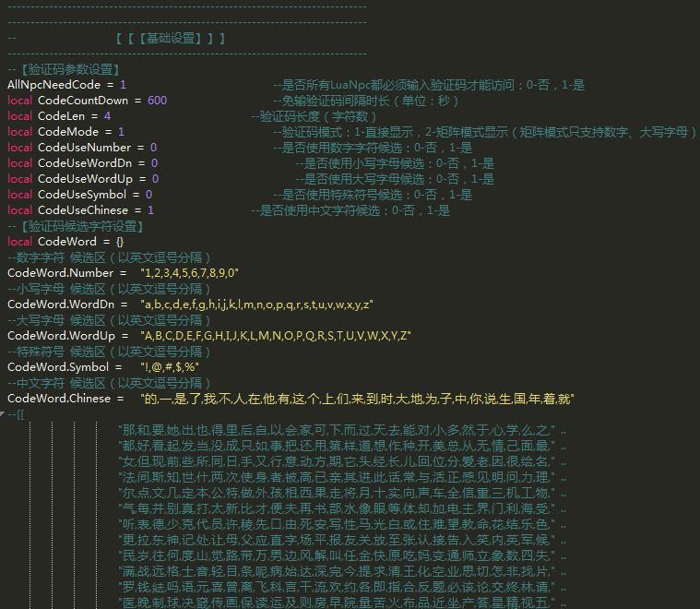Click the 【【基础设置】】 header comment
The image size is (700, 609).
(171, 39)
